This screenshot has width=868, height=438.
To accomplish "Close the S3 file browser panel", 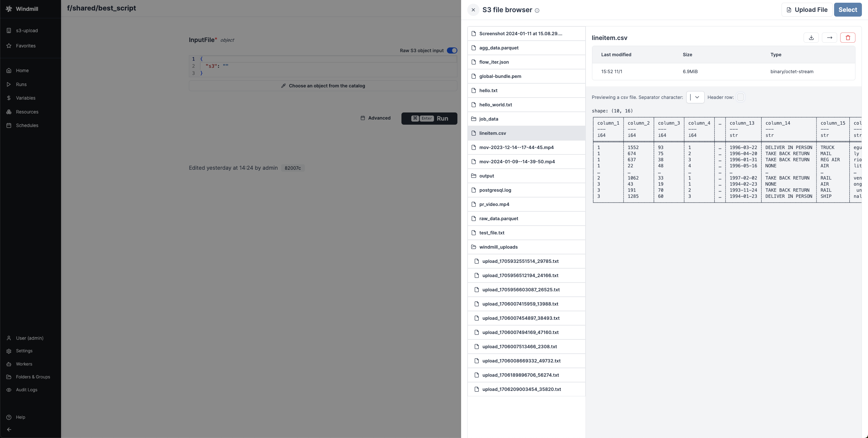I will click(473, 10).
